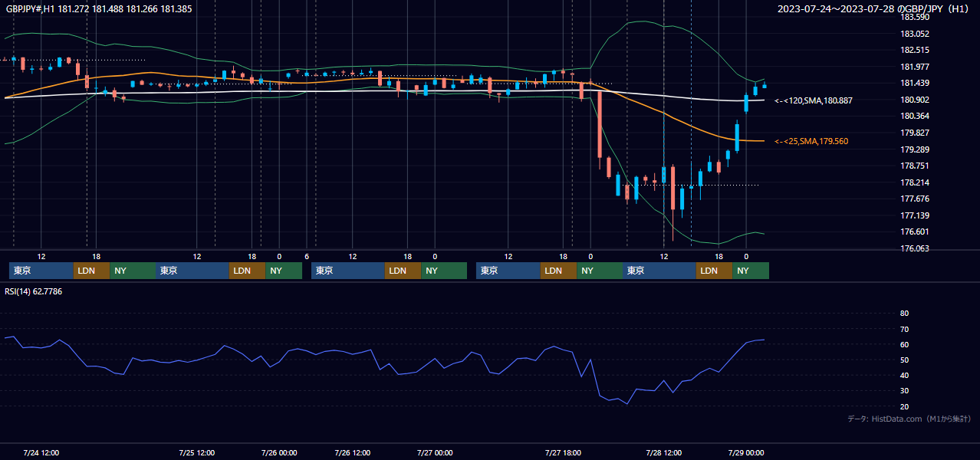980x460 pixels.
Task: Click the 2023-07-24～2023-07-28 GBP/JPY (H1) title
Action: pos(873,9)
